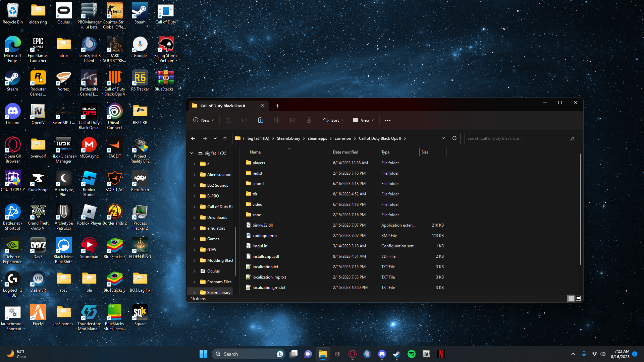Expand the SteamLibrary folder tree
644x362 pixels.
tap(194, 292)
